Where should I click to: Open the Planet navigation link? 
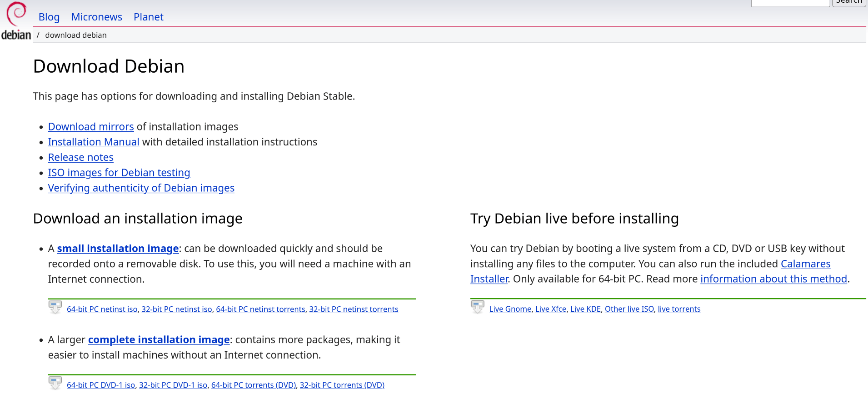(x=148, y=17)
